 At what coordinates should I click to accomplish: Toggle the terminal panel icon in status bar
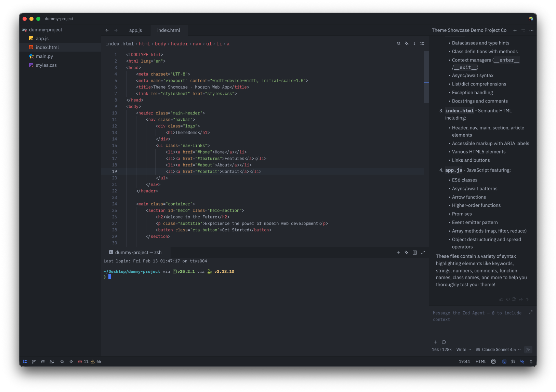tap(504, 362)
